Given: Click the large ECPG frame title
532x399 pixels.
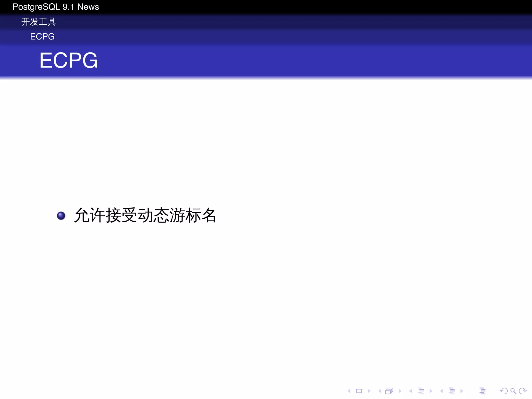Looking at the screenshot, I should point(69,60).
